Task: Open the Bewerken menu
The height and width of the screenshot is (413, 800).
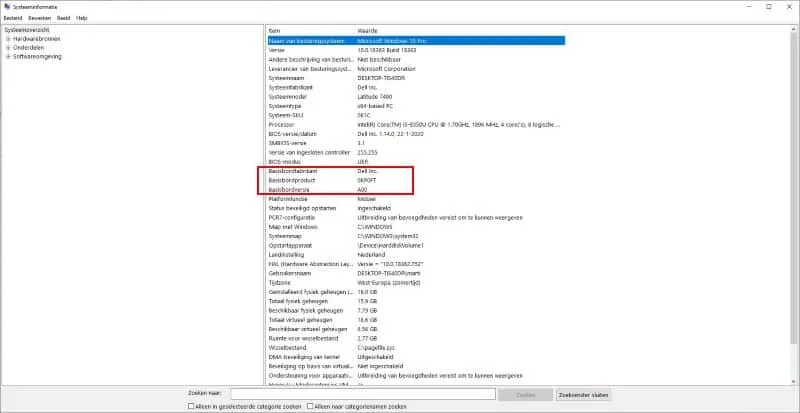Action: coord(39,18)
